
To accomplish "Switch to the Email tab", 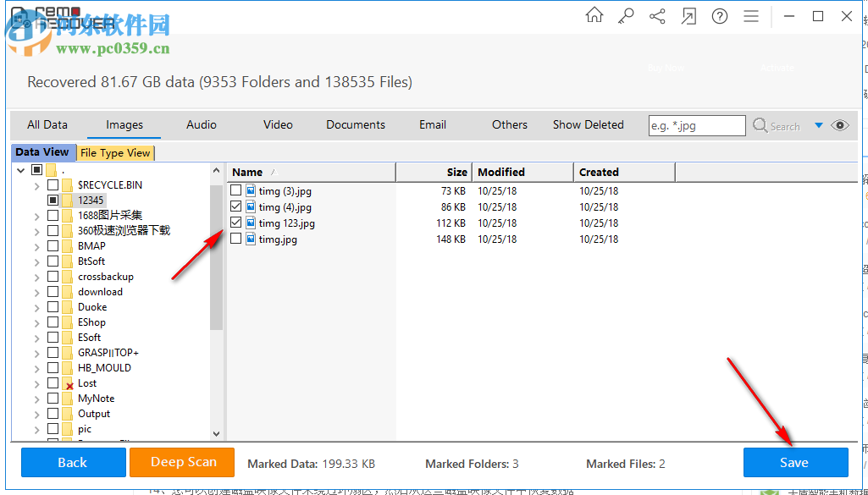I will [x=433, y=125].
